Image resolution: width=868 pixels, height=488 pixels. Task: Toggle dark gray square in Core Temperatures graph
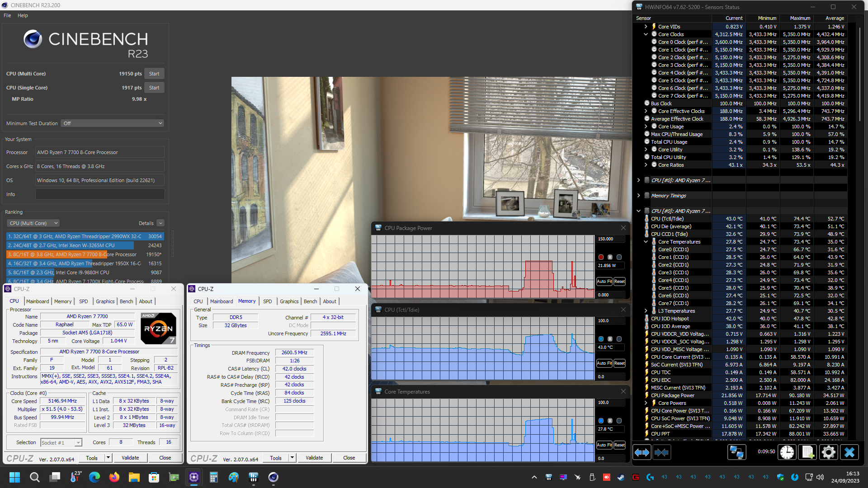[619, 421]
